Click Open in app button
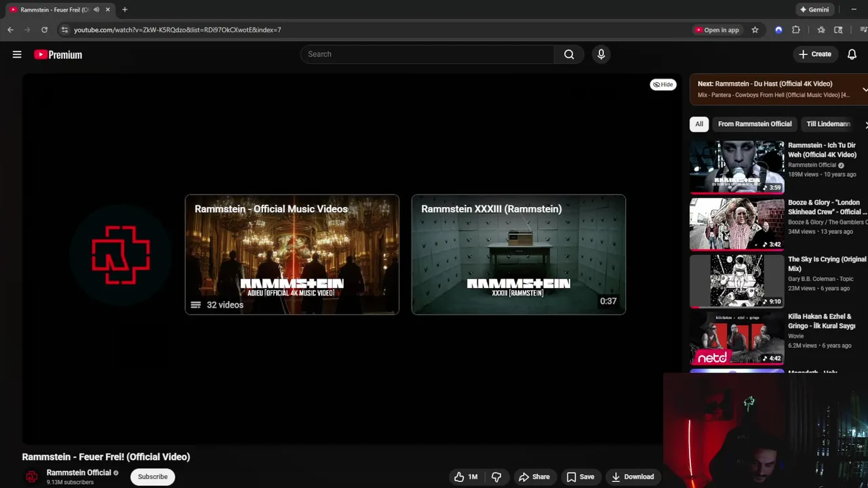Viewport: 868px width, 488px height. tap(717, 30)
